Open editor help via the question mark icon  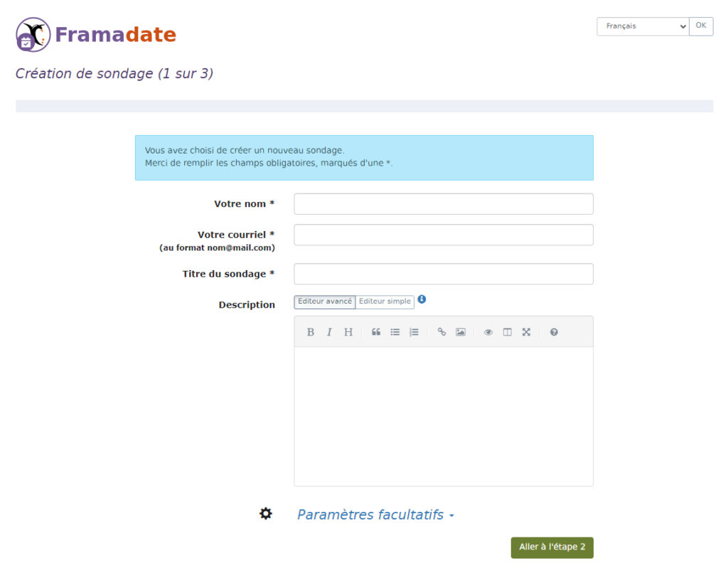(553, 331)
